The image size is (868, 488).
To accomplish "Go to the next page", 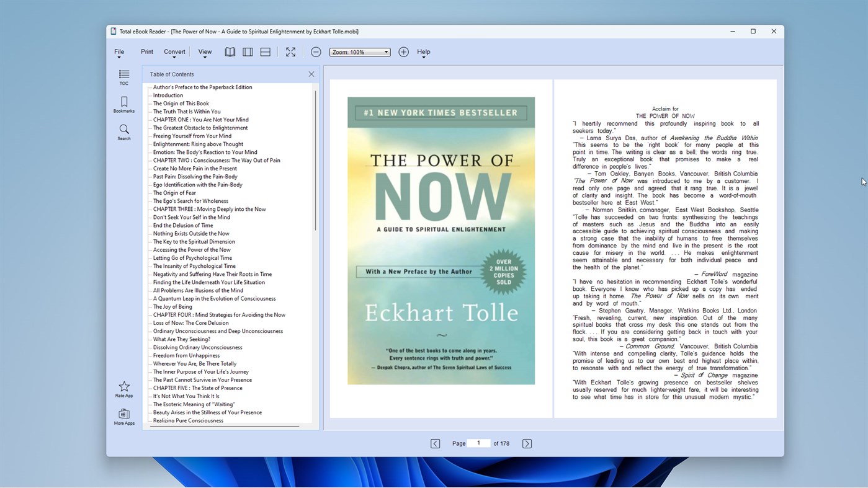I will 526,443.
